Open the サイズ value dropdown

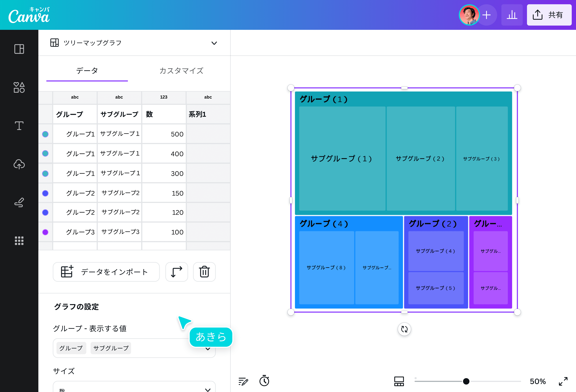[208, 388]
